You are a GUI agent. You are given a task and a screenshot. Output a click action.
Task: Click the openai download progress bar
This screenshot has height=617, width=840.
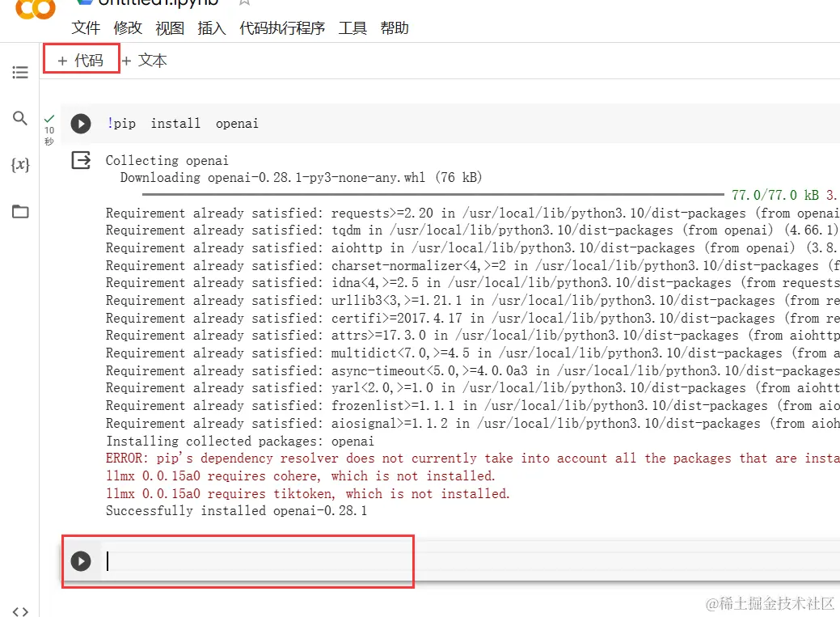tap(433, 195)
